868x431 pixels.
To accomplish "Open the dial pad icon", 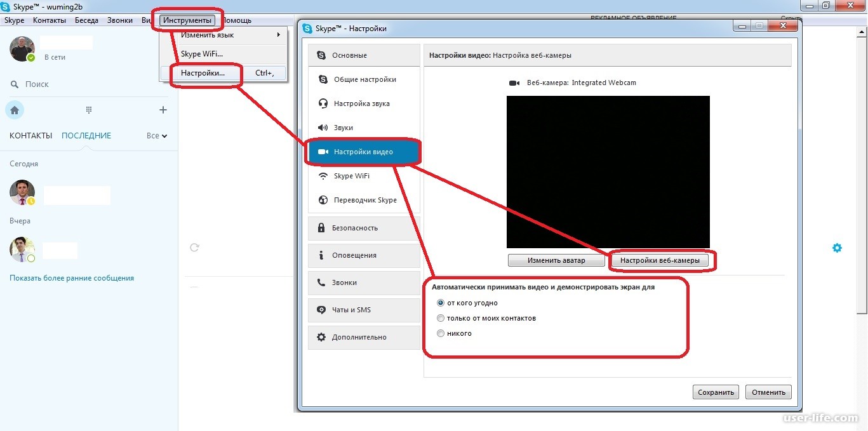I will coord(89,110).
